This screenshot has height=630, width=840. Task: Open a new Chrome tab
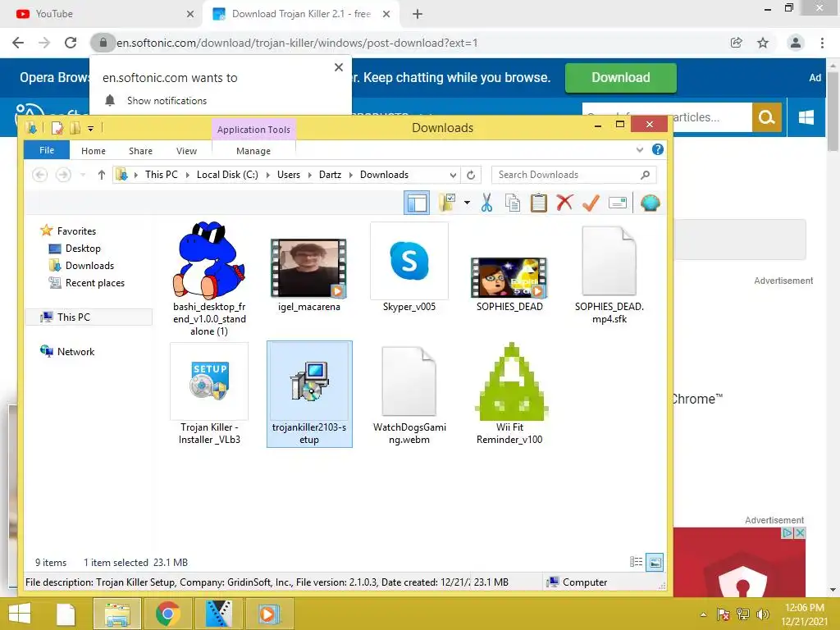click(418, 15)
